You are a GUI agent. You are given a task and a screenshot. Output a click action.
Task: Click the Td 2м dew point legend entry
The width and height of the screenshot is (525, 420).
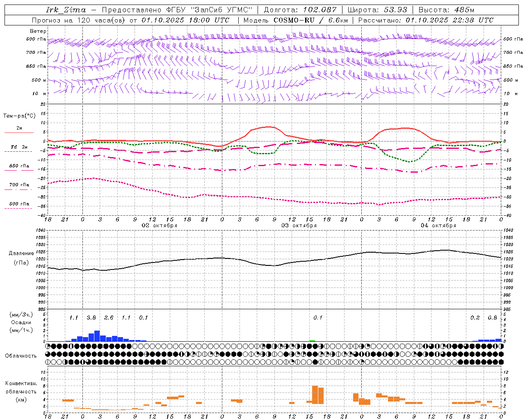(19, 147)
